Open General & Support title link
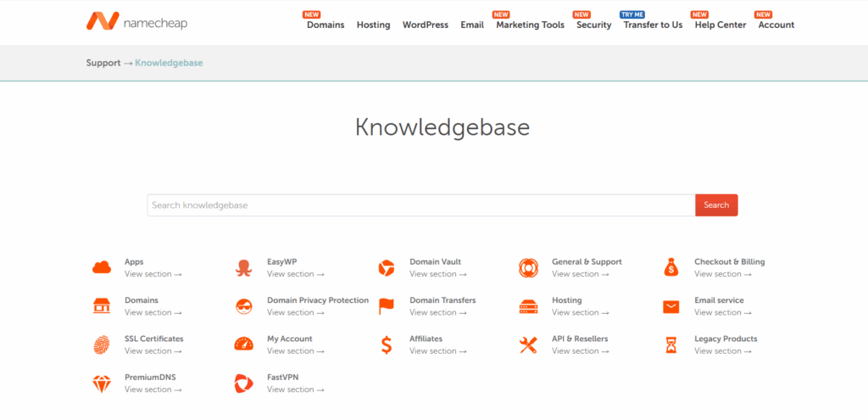This screenshot has width=868, height=420. (x=587, y=262)
